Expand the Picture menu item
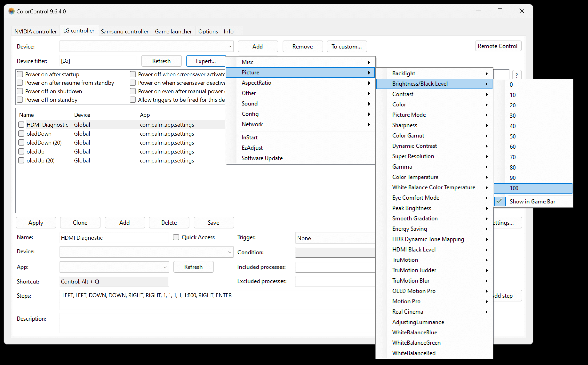This screenshot has height=365, width=588. (x=300, y=72)
